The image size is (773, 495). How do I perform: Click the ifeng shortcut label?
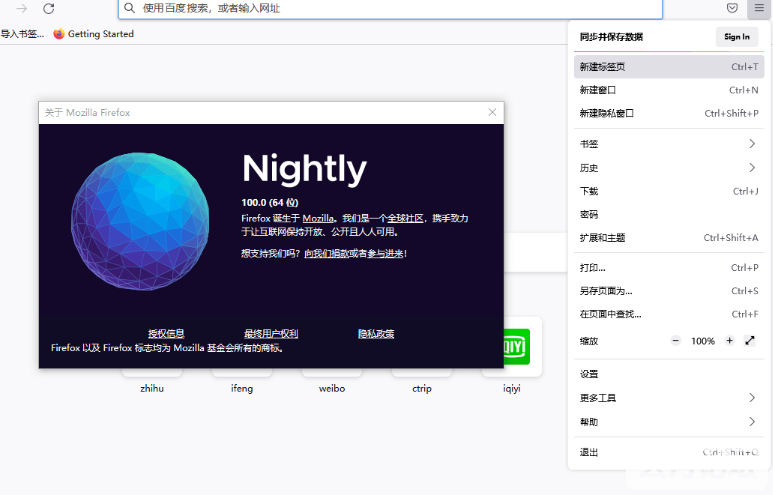pos(242,389)
